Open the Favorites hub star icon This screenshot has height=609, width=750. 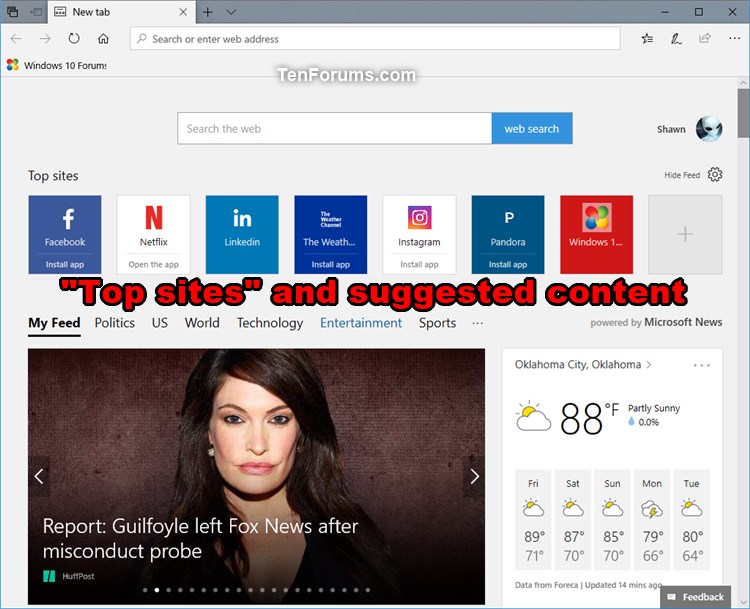coord(647,39)
